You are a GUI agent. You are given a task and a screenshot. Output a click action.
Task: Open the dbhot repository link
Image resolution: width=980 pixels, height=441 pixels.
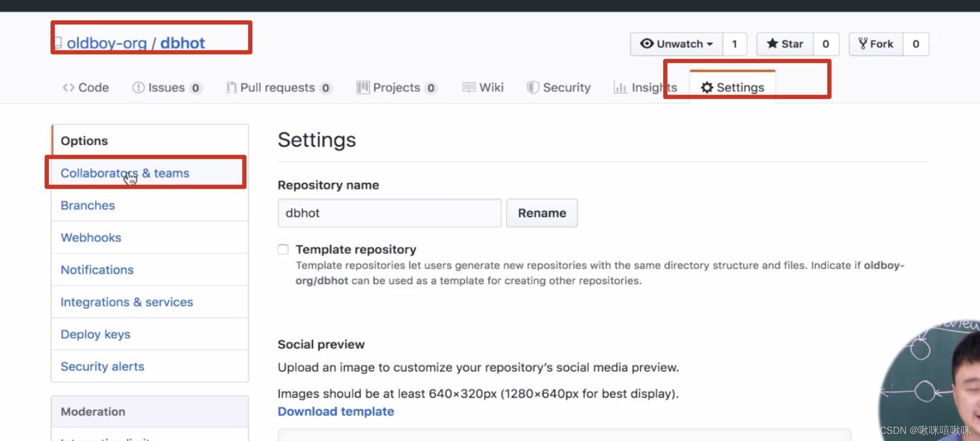(182, 43)
